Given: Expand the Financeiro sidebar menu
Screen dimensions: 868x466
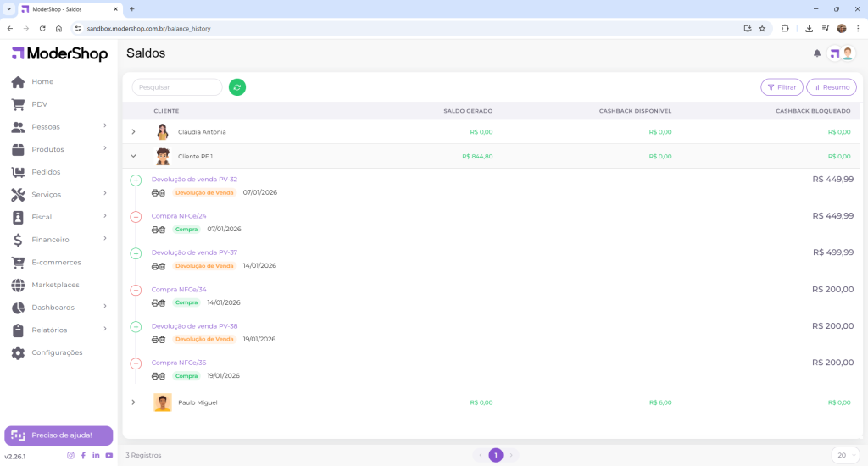Looking at the screenshot, I should click(x=50, y=240).
